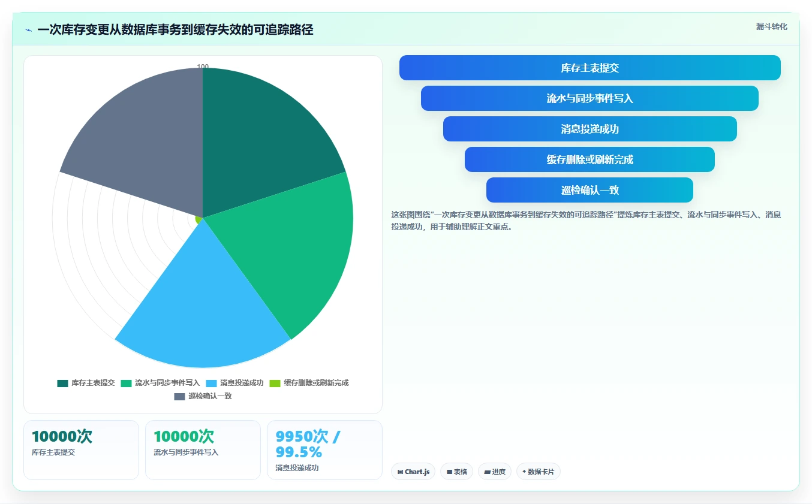The height and width of the screenshot is (504, 812).
Task: Toggle 巡检确认一致 legend swatch
Action: tap(180, 396)
